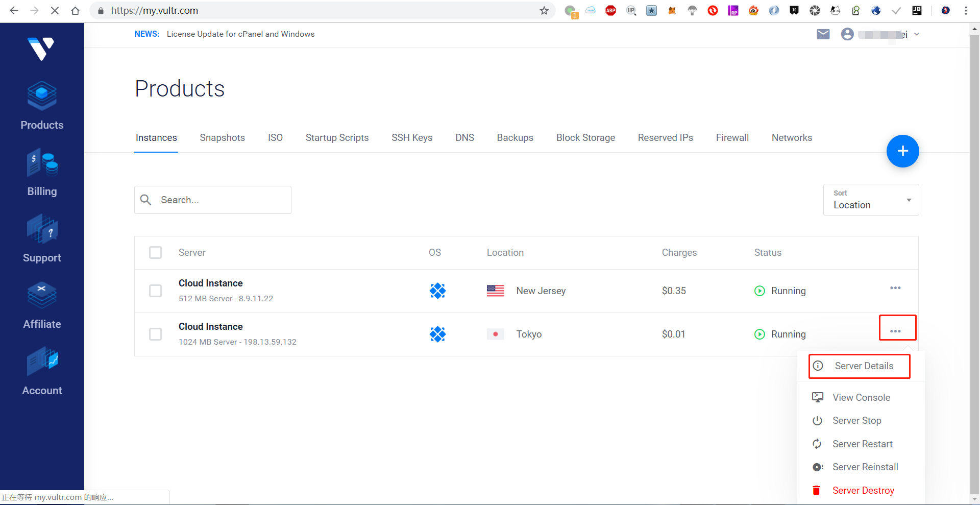Open the Sort by Location dropdown

pyautogui.click(x=871, y=200)
